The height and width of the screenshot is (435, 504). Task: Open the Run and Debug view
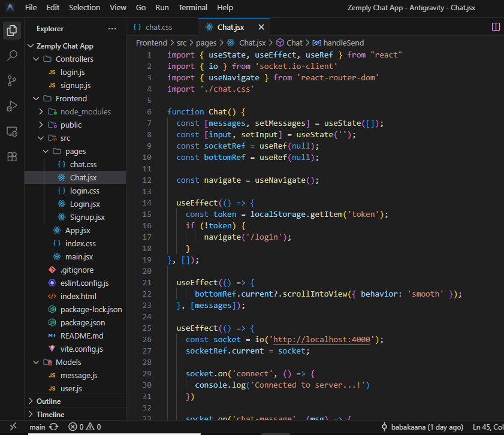[x=12, y=106]
